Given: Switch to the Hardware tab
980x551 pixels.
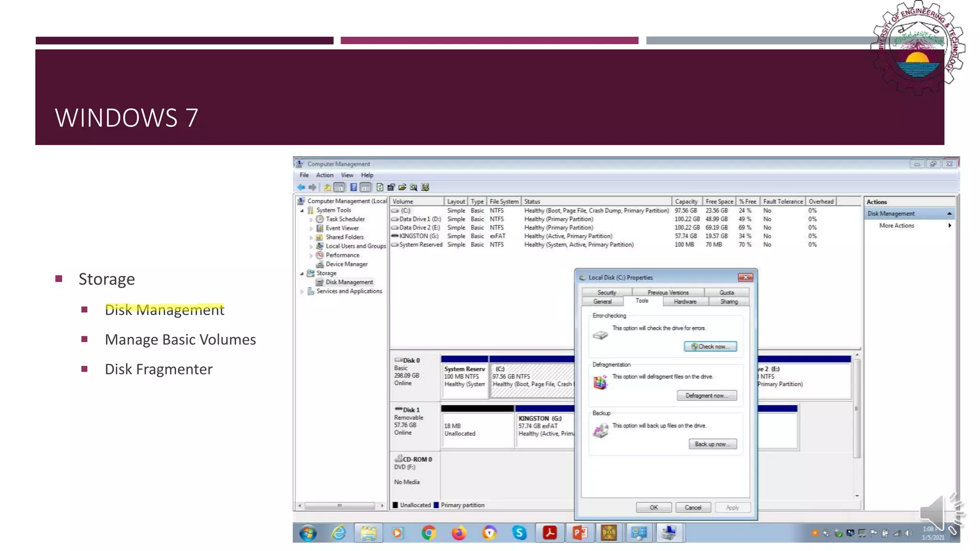Looking at the screenshot, I should [x=685, y=302].
